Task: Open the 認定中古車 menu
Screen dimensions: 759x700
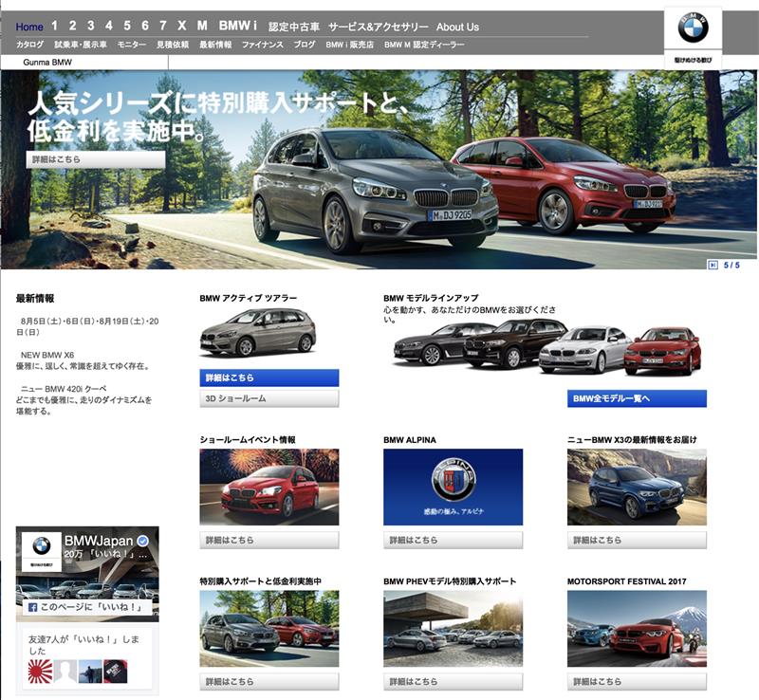Action: tap(294, 27)
